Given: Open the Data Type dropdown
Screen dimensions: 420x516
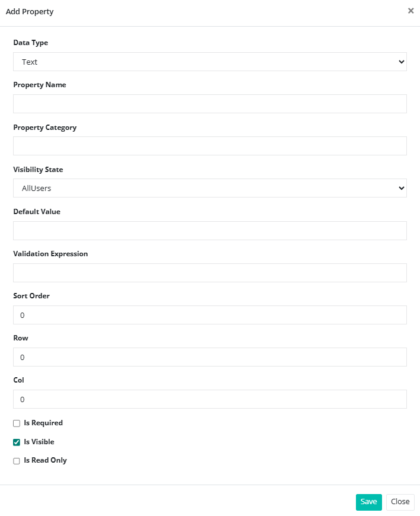Looking at the screenshot, I should point(209,62).
